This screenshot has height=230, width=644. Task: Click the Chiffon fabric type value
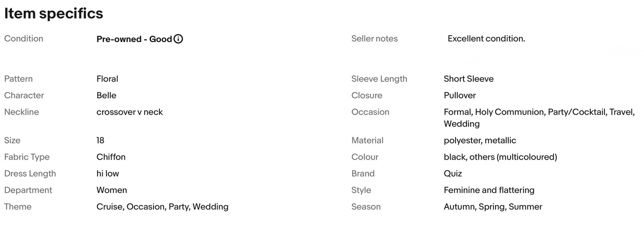click(111, 157)
